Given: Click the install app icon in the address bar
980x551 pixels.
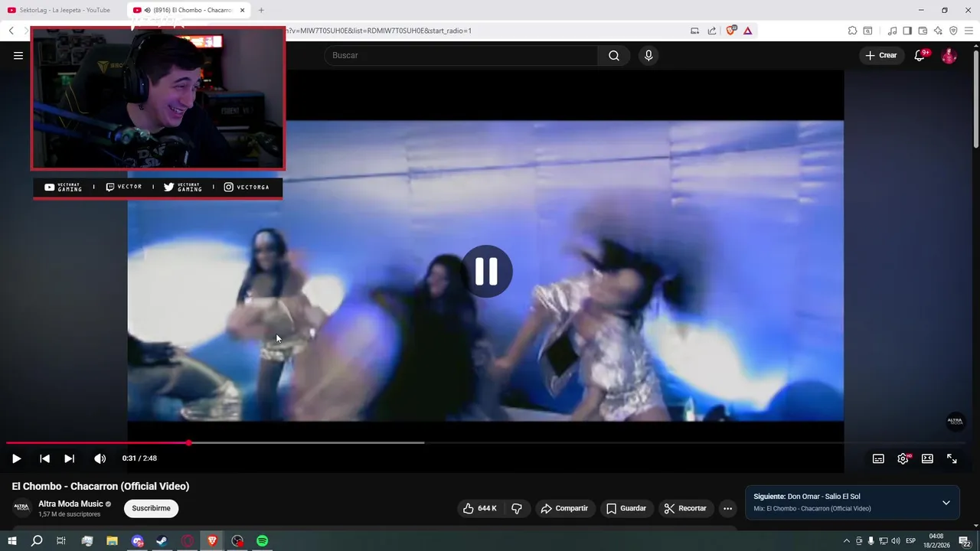Looking at the screenshot, I should coord(695,31).
